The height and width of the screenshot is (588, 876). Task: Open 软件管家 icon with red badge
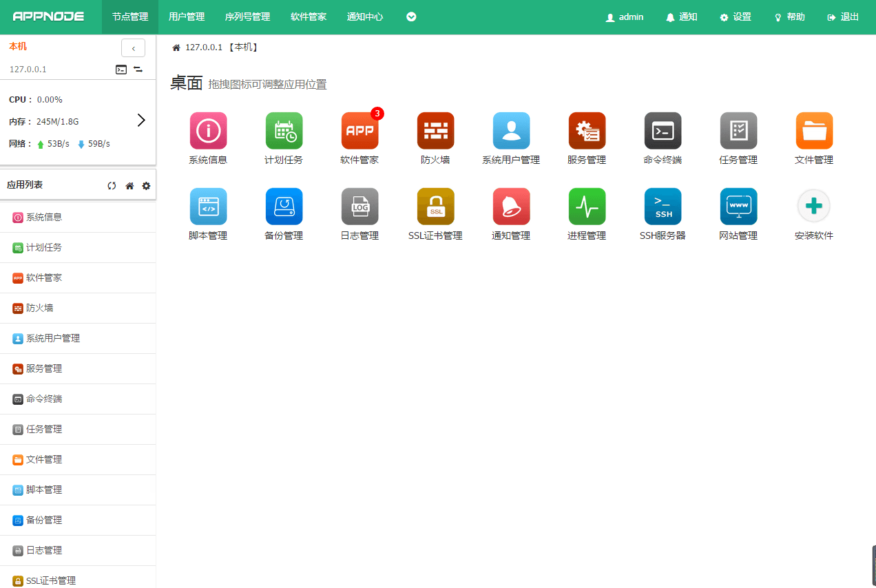click(359, 131)
